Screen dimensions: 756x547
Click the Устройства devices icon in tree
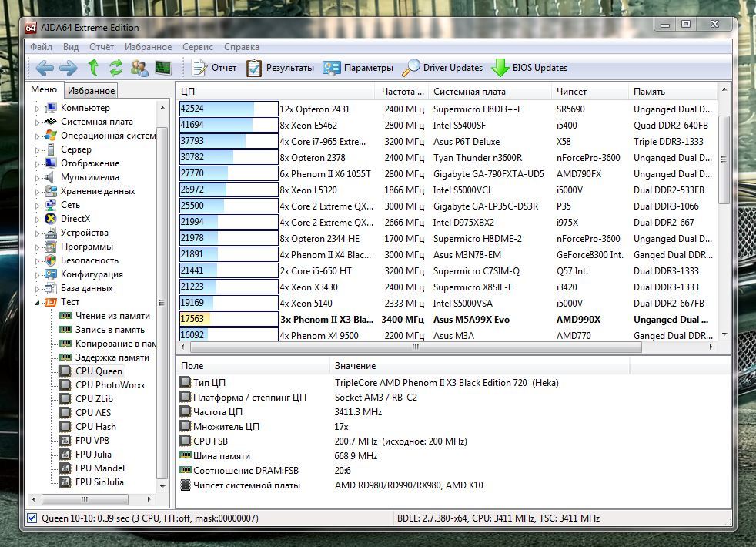[51, 233]
